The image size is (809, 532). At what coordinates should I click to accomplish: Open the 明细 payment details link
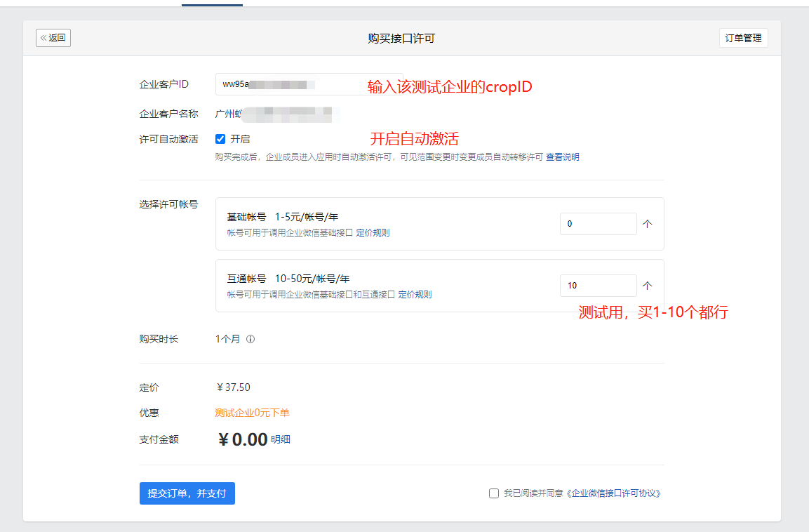281,440
